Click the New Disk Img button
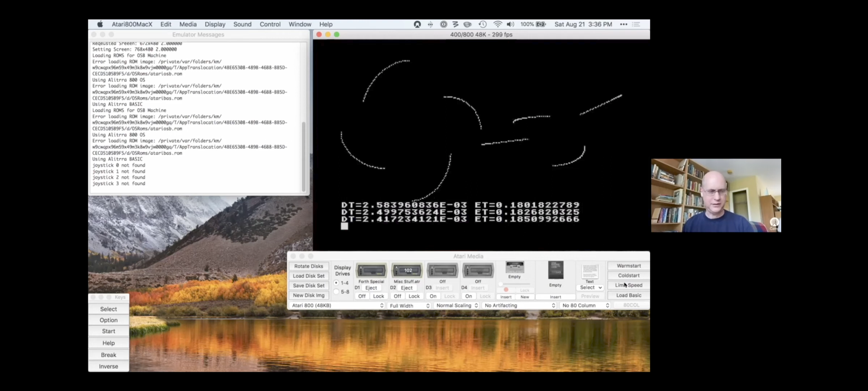Image resolution: width=868 pixels, height=391 pixels. 309,295
